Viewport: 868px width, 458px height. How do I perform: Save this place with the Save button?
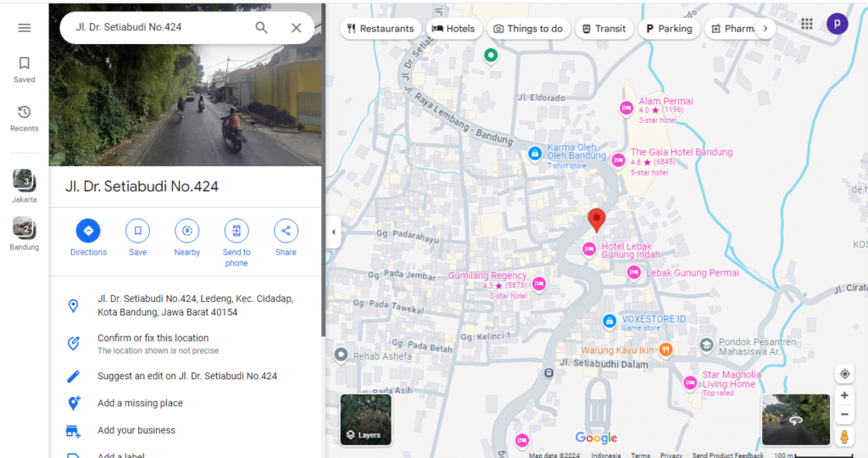pyautogui.click(x=137, y=231)
